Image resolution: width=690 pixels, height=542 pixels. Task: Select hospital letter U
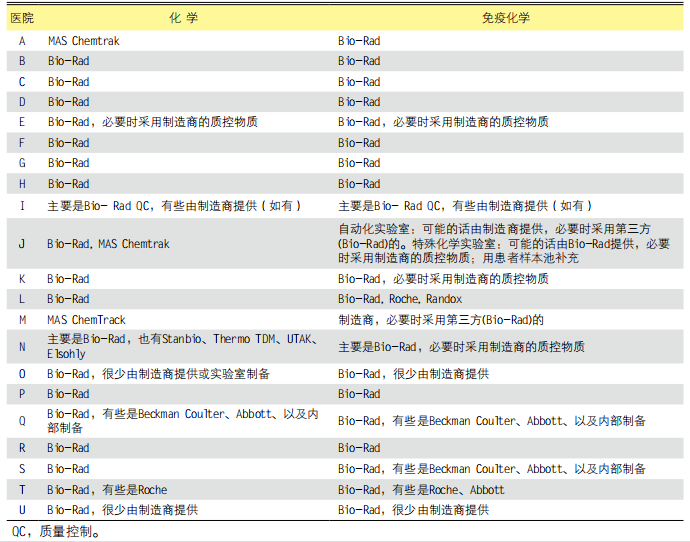click(x=22, y=510)
